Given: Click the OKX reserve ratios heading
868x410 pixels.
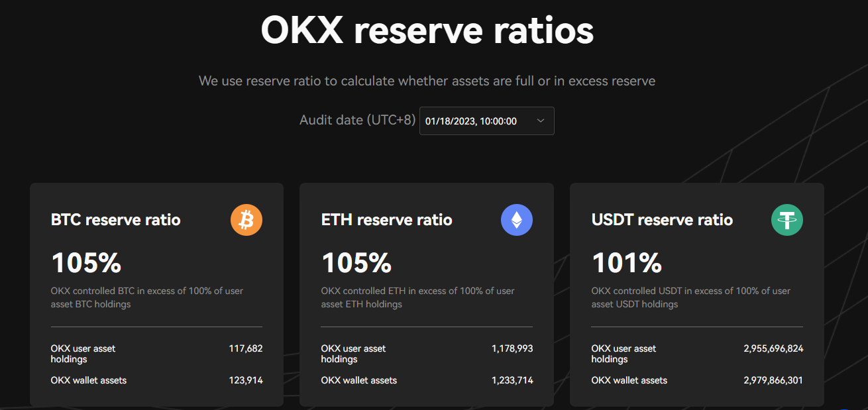Looking at the screenshot, I should pos(427,30).
